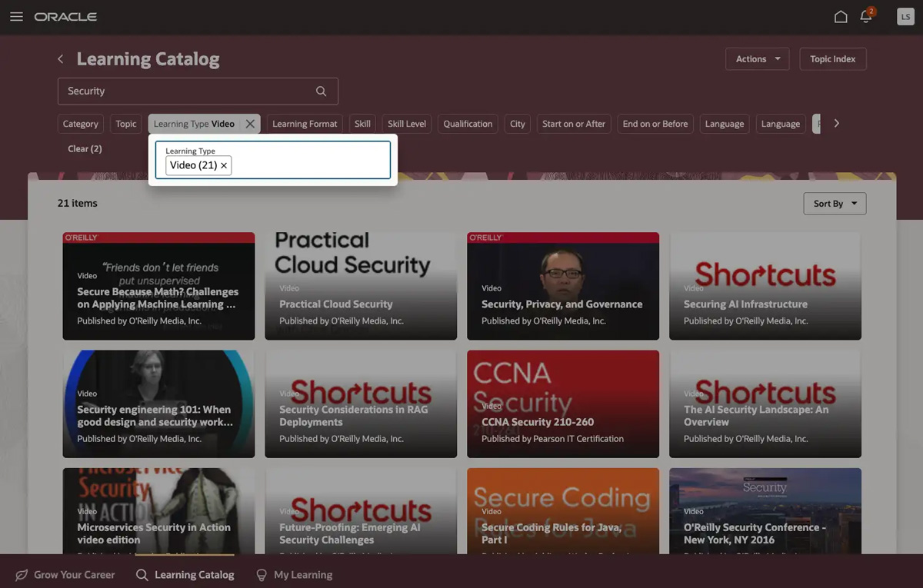Click the Clear (2) filters link

(85, 149)
